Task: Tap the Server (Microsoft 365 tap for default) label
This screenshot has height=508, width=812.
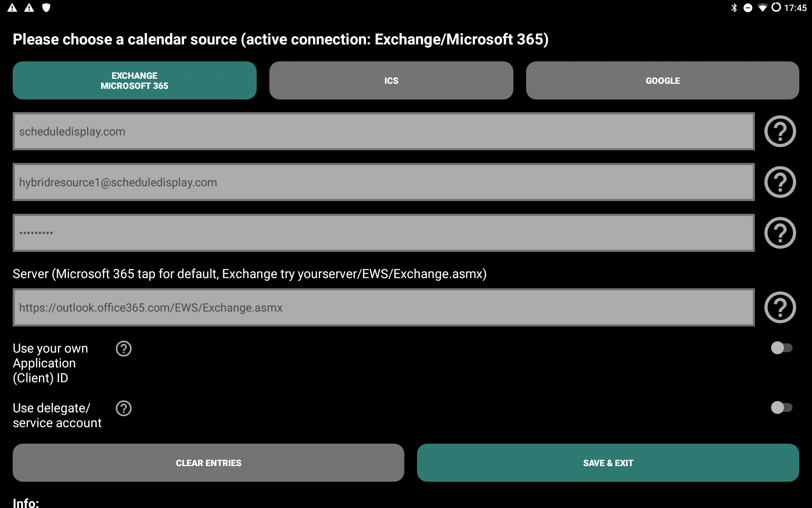Action: pyautogui.click(x=250, y=274)
